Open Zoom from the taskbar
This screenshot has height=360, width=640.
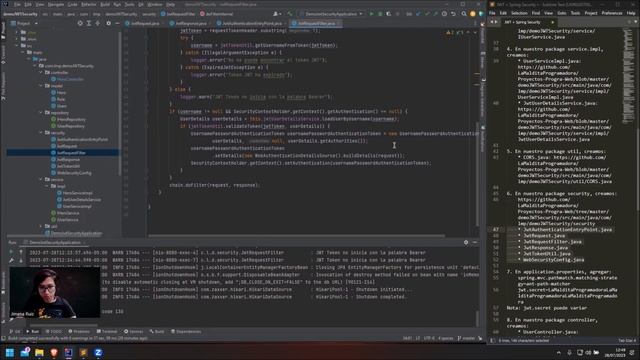coord(98,352)
